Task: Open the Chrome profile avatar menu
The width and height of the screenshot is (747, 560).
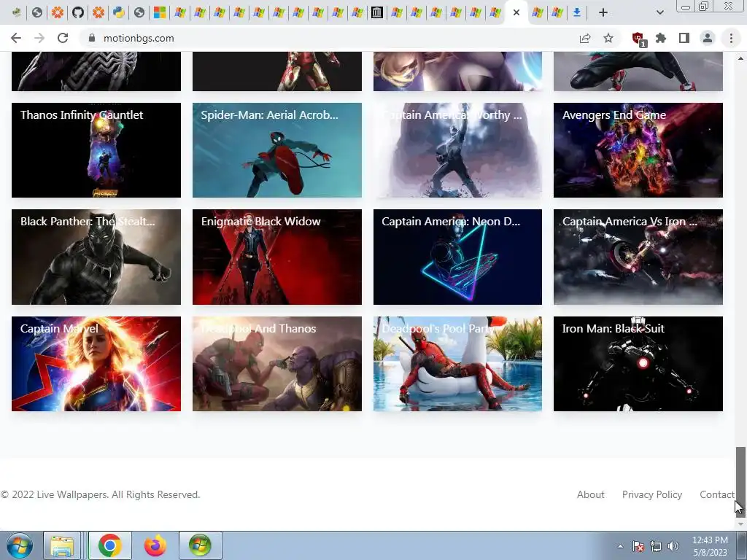Action: (x=708, y=38)
